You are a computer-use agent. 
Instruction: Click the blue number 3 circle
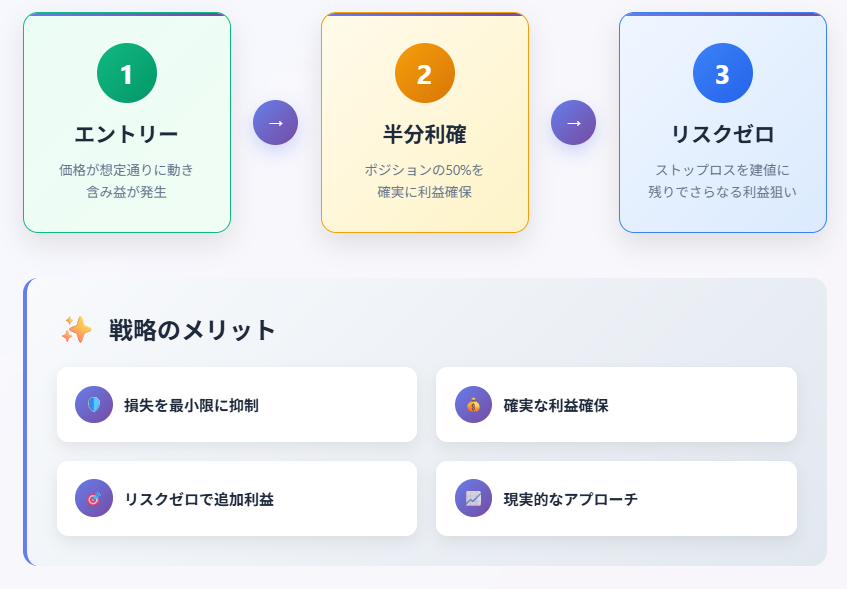click(x=723, y=73)
